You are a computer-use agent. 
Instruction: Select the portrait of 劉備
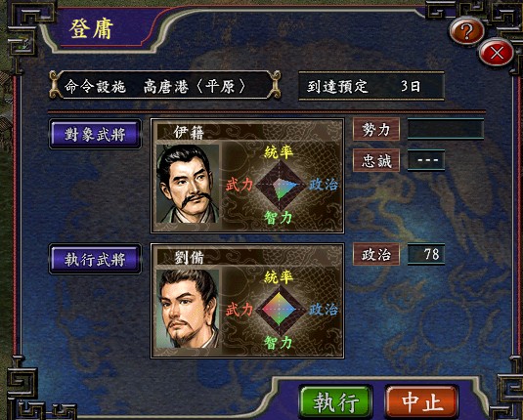point(188,309)
